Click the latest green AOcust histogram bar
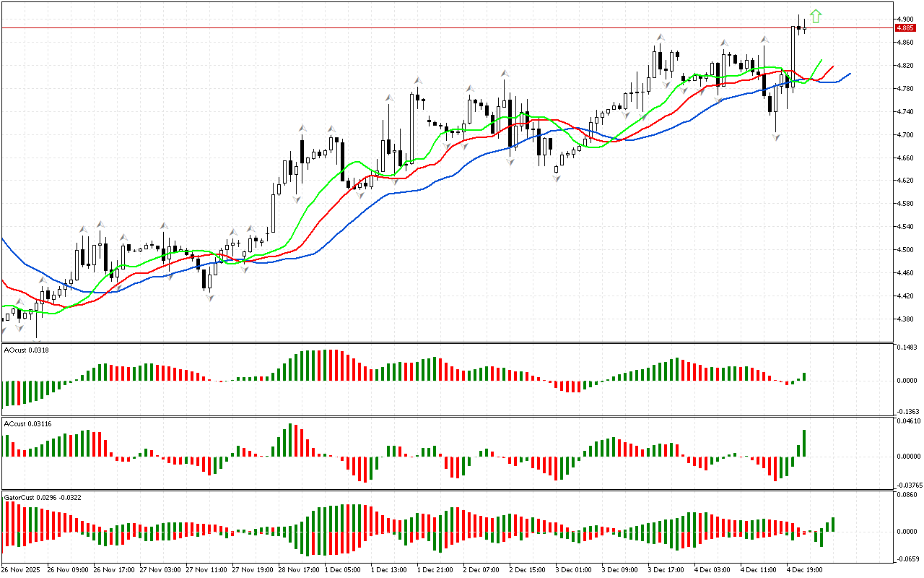This screenshot has height=578, width=924. click(804, 377)
